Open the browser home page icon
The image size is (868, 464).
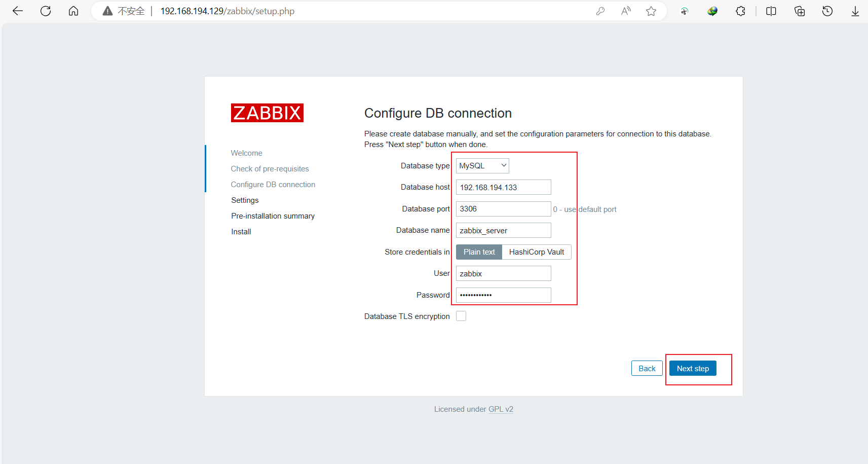73,11
